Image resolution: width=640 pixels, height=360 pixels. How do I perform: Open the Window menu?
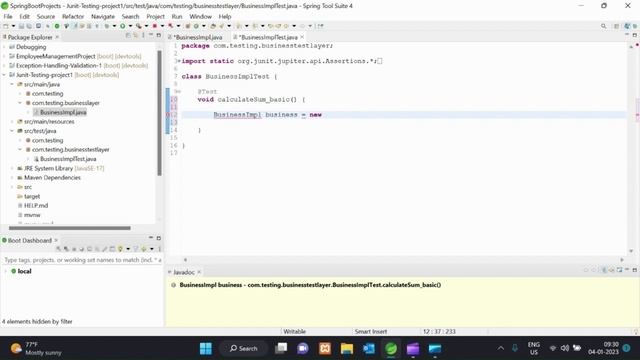tap(200, 16)
